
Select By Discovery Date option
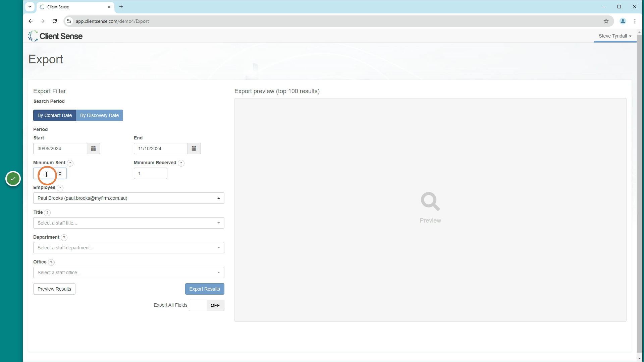(100, 115)
